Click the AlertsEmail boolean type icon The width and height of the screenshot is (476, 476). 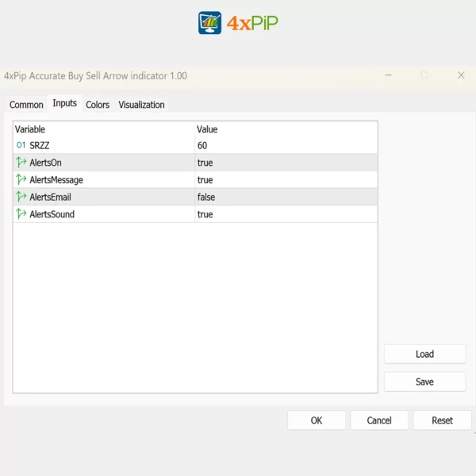[21, 197]
